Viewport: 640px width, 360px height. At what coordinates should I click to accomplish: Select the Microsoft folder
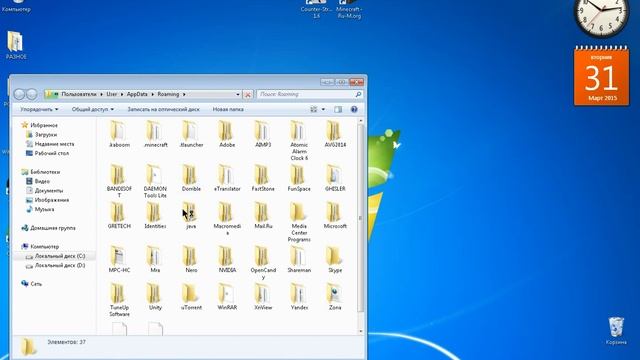[335, 216]
